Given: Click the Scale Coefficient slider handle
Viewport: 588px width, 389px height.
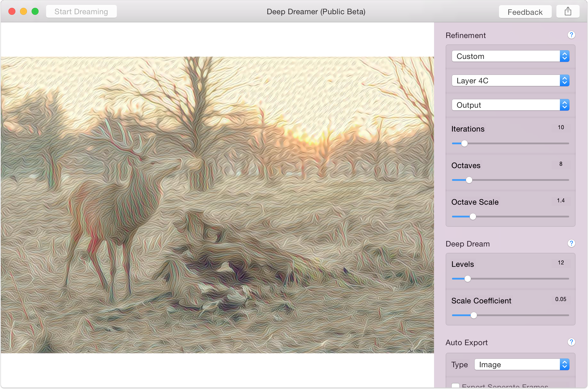Looking at the screenshot, I should tap(473, 315).
